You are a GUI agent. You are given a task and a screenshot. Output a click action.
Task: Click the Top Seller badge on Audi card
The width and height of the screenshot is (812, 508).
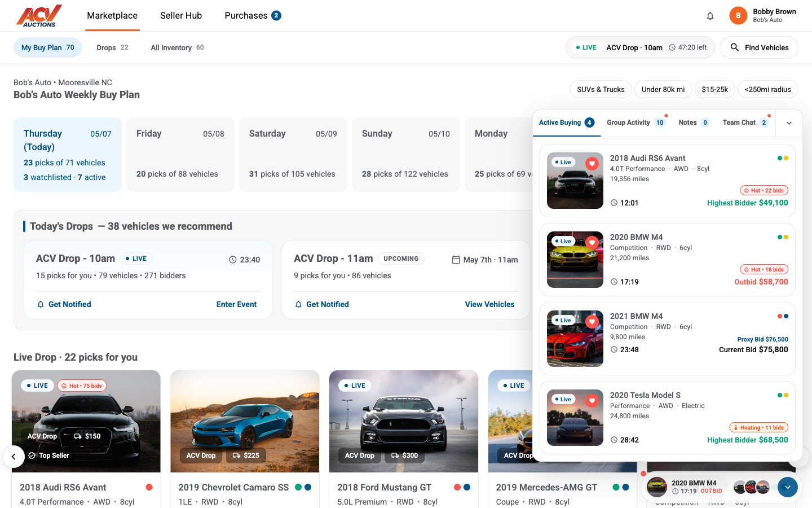(49, 456)
